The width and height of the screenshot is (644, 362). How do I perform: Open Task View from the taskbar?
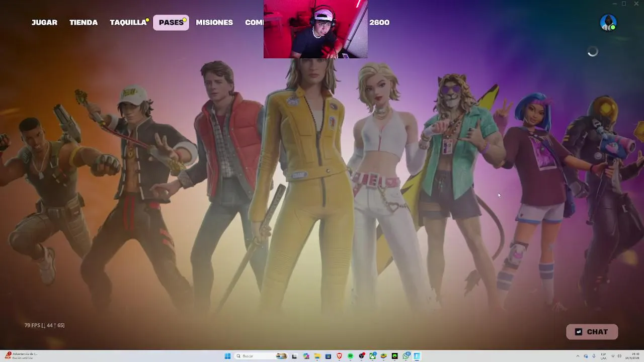(294, 356)
